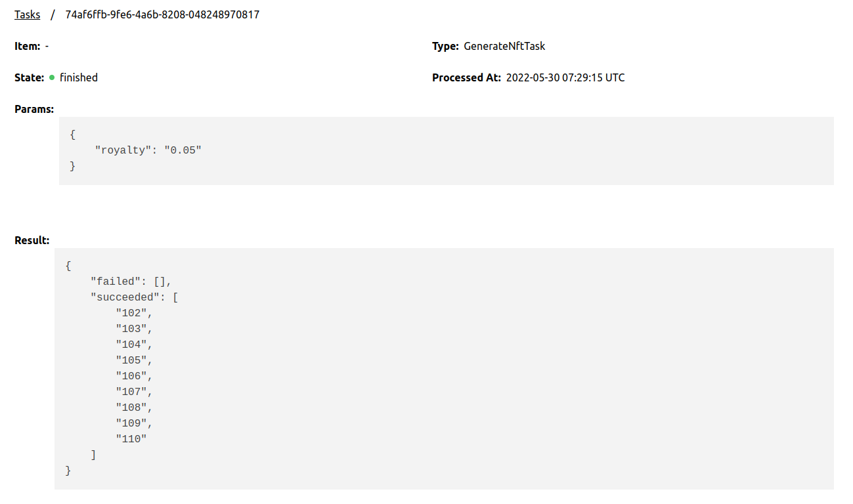Click the Processed At timestamp
Viewport: 853px width, 504px height.
coord(565,77)
